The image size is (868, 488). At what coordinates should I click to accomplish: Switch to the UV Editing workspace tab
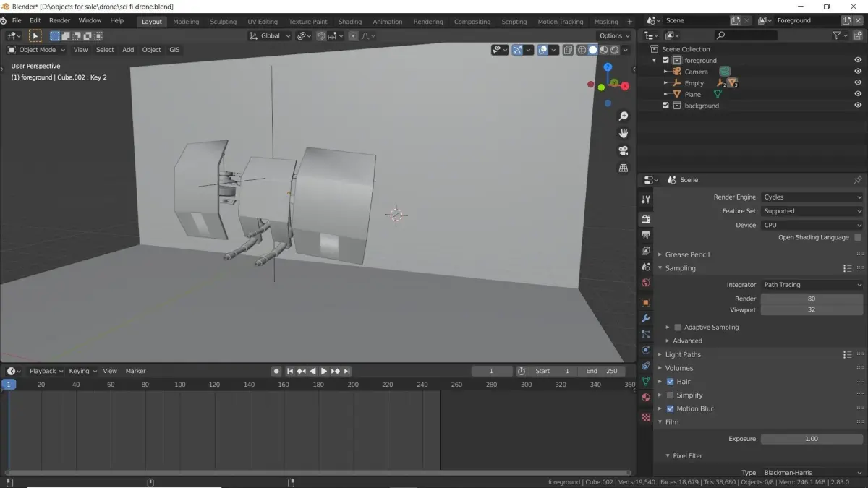click(263, 22)
